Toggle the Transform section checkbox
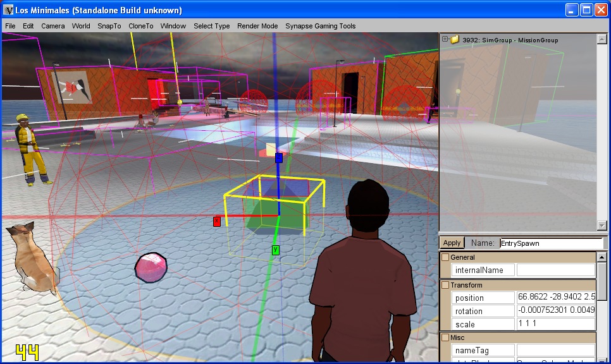 click(x=445, y=285)
